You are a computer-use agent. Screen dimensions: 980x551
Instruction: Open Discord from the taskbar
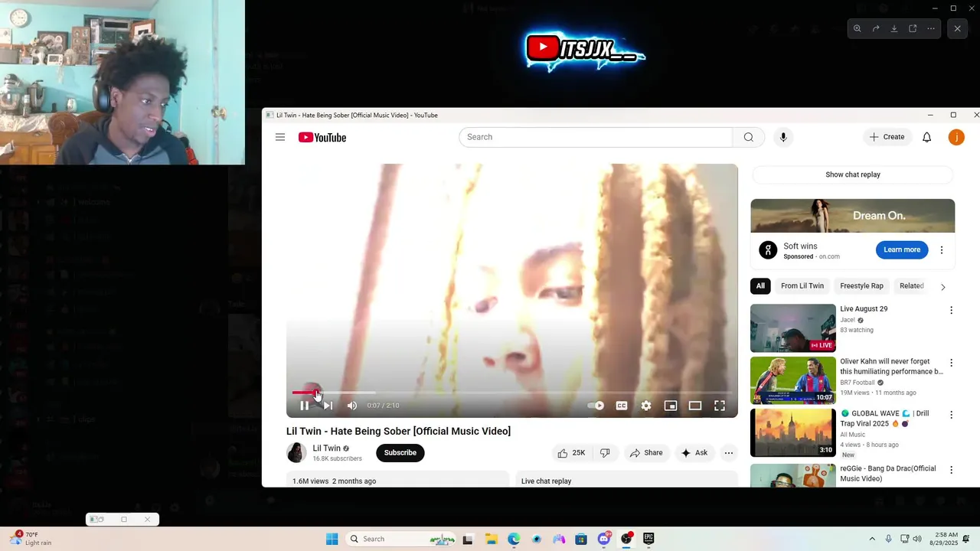tap(604, 539)
